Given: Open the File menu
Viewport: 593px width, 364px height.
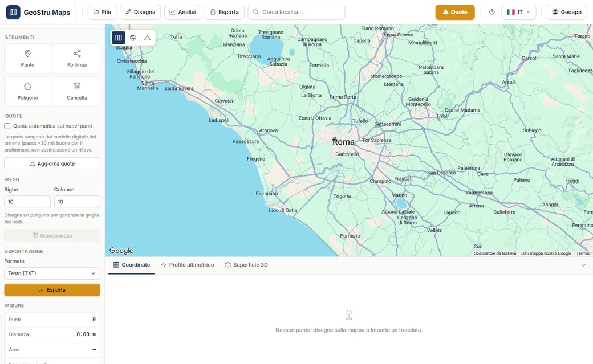Looking at the screenshot, I should point(102,12).
